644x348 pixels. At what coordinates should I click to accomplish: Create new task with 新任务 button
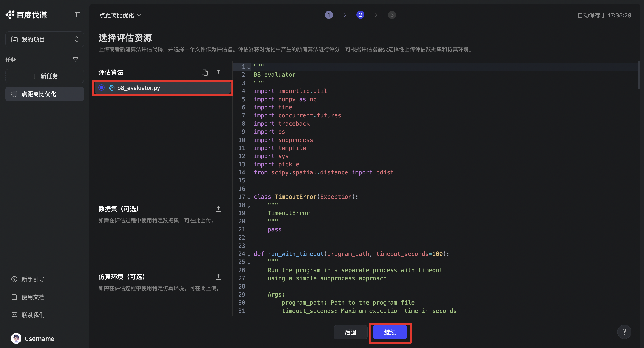click(x=45, y=76)
